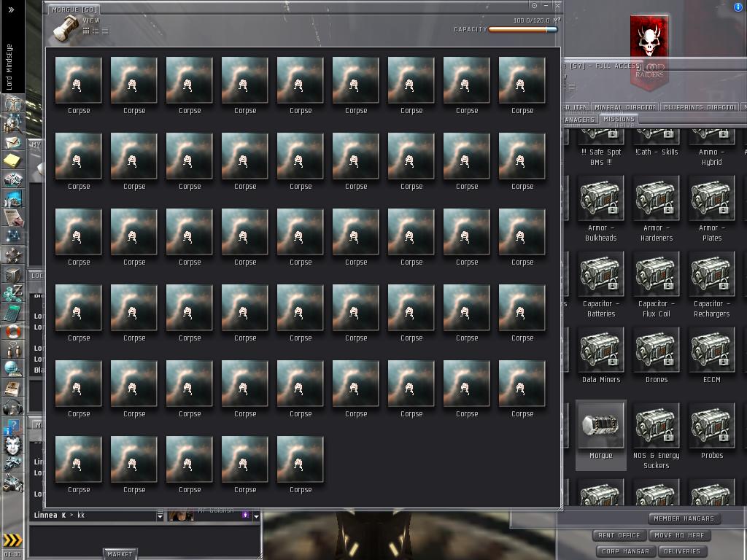
Task: Click the blue info icon at top right
Action: [738, 7]
